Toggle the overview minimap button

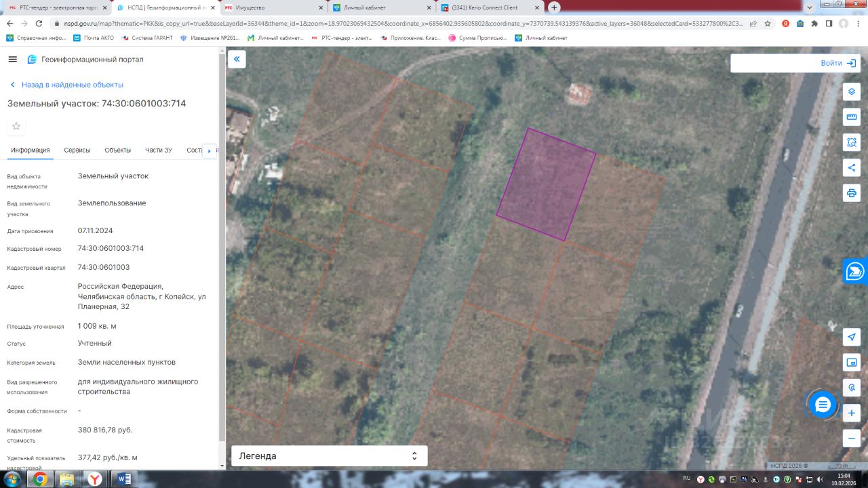[x=852, y=363]
